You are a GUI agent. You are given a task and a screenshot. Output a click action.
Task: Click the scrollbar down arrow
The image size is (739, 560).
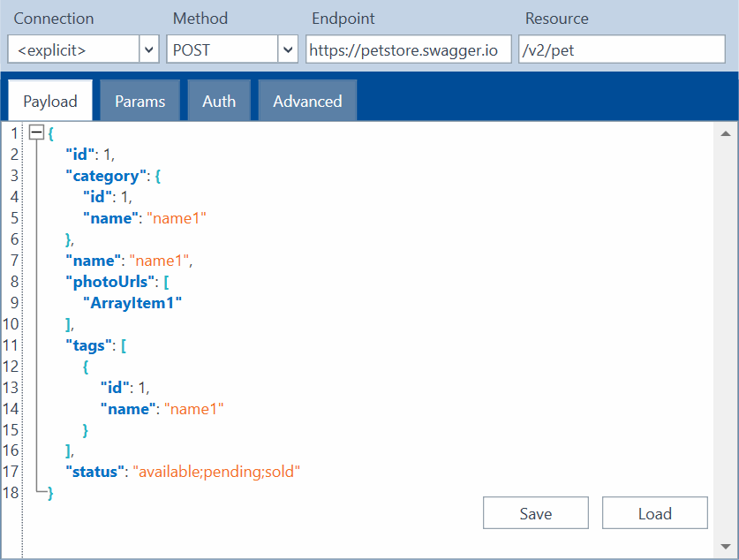(x=725, y=546)
